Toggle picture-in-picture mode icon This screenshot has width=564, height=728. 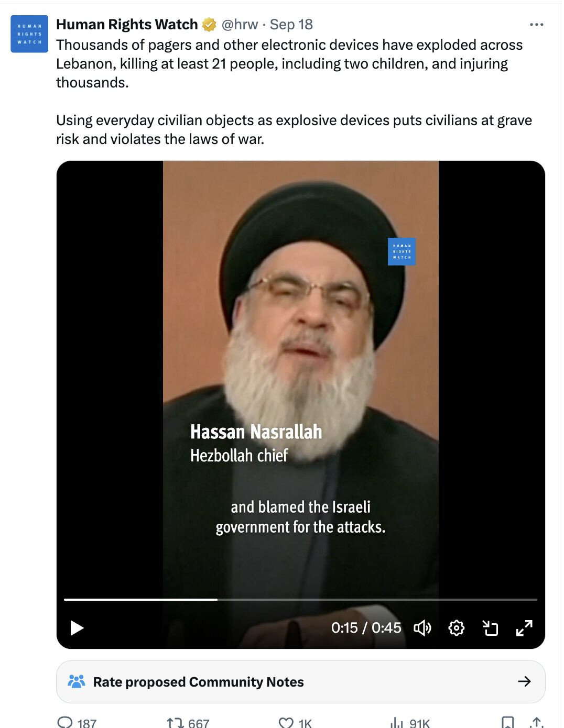point(490,627)
